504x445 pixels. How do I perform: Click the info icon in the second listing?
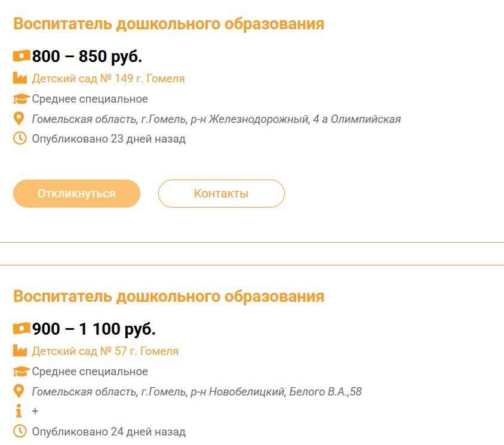click(19, 411)
